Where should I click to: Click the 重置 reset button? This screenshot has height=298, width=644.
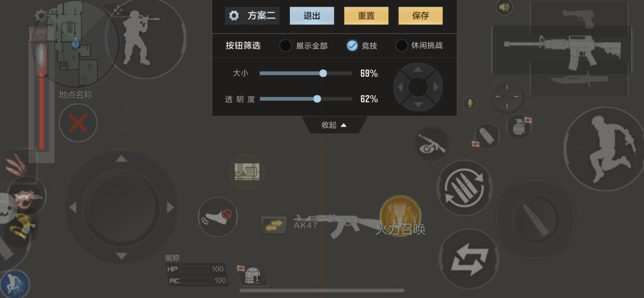click(x=366, y=16)
